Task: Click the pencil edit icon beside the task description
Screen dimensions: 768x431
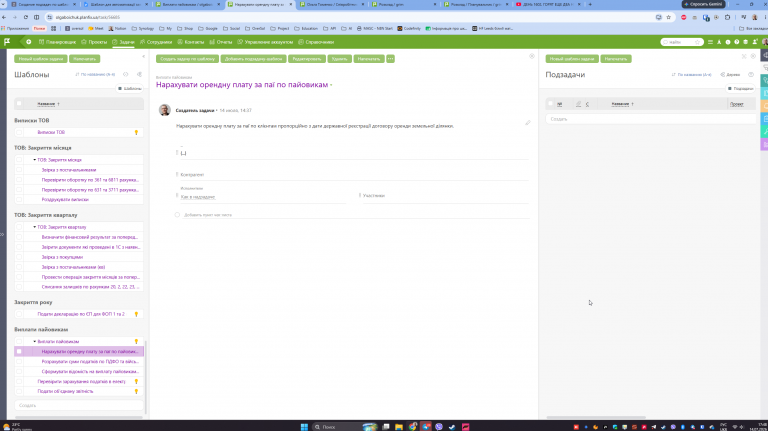Action: [x=528, y=122]
